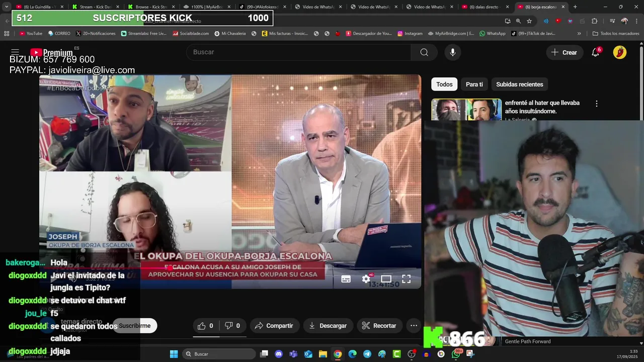Open Task View from the taskbar
644x362 pixels.
[x=264, y=354]
